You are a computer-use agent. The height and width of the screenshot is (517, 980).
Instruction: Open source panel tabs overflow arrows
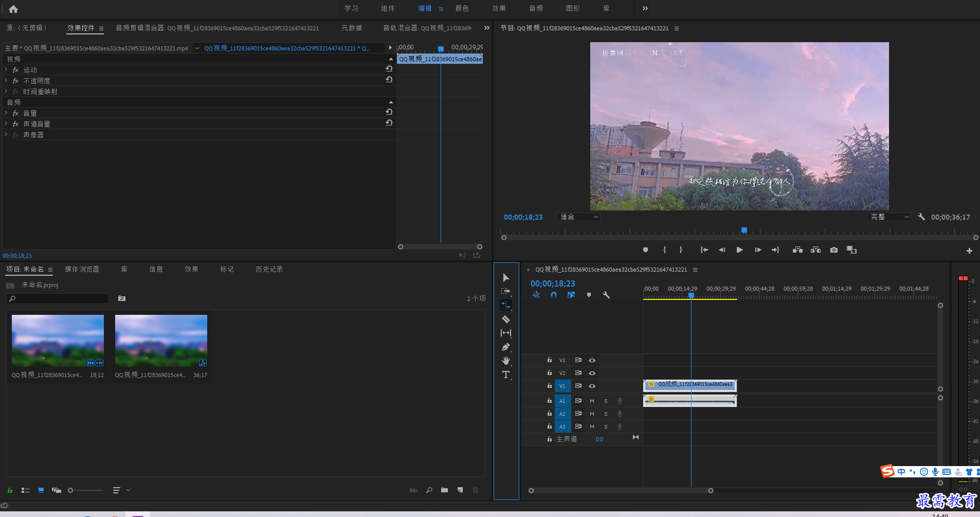[x=486, y=28]
